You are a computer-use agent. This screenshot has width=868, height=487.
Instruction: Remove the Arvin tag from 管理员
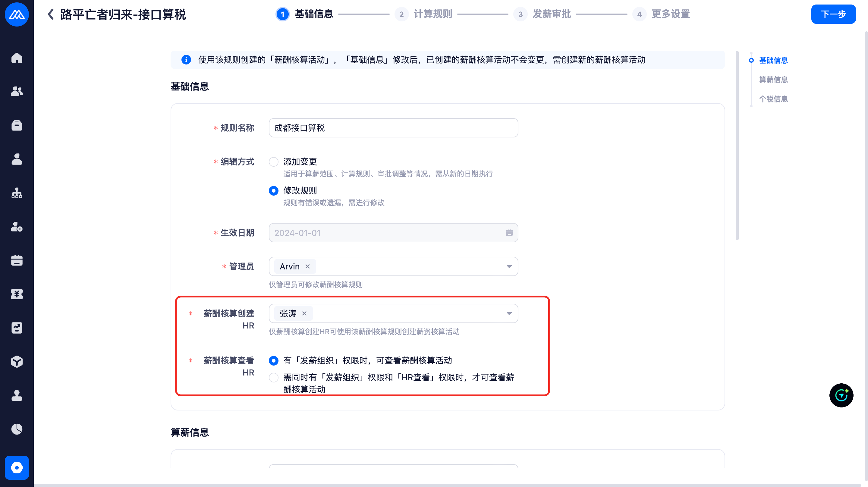point(308,266)
